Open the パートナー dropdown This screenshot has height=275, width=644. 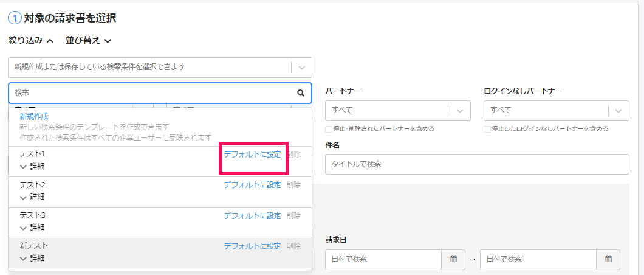pyautogui.click(x=397, y=111)
